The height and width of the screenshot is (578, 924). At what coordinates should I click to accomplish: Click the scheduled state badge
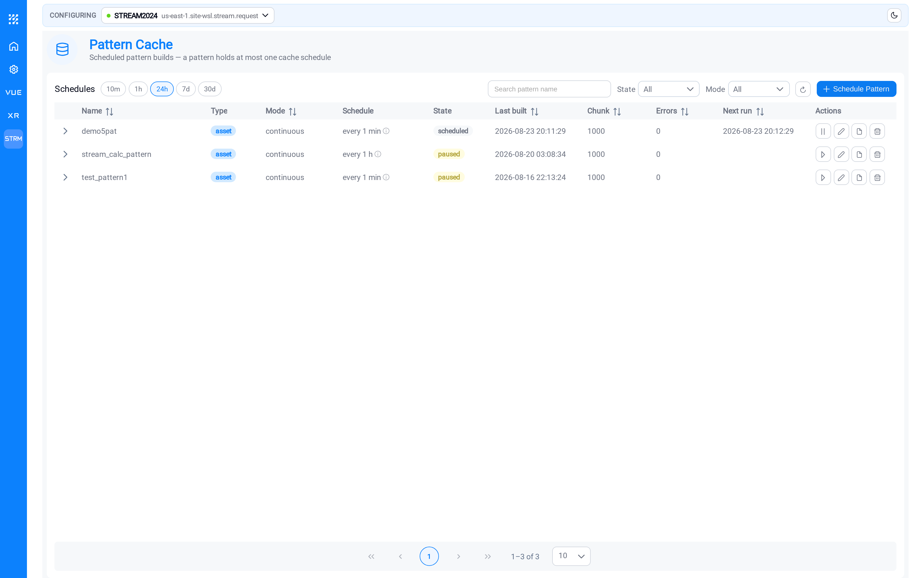[453, 131]
